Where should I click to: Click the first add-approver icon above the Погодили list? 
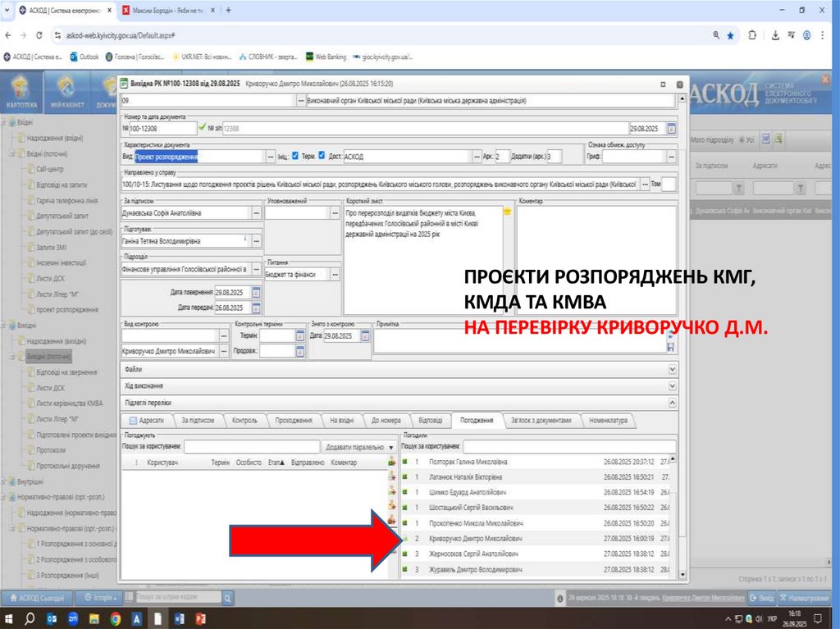[392, 462]
